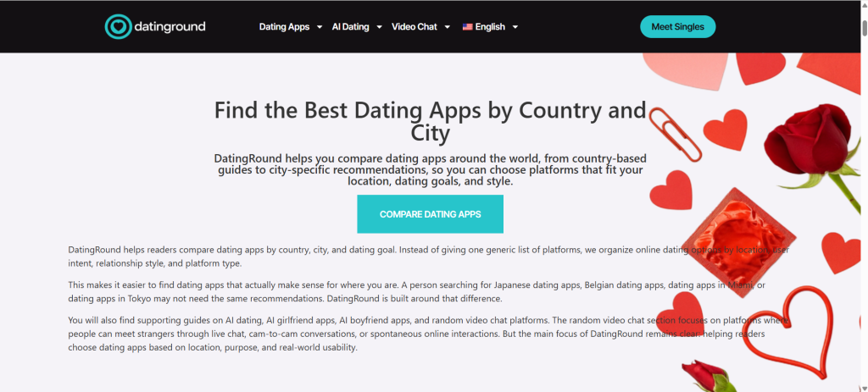Click the paragraph starting 'You will also find'

point(426,334)
